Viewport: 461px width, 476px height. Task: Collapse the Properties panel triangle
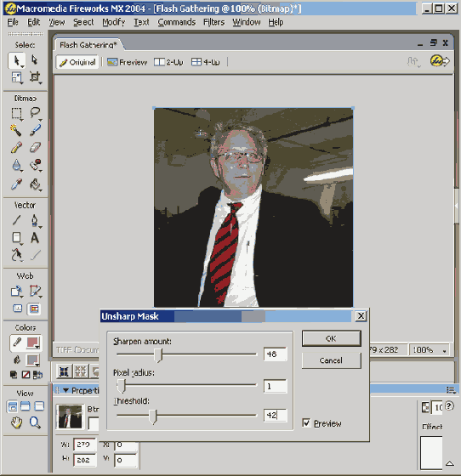pos(65,390)
